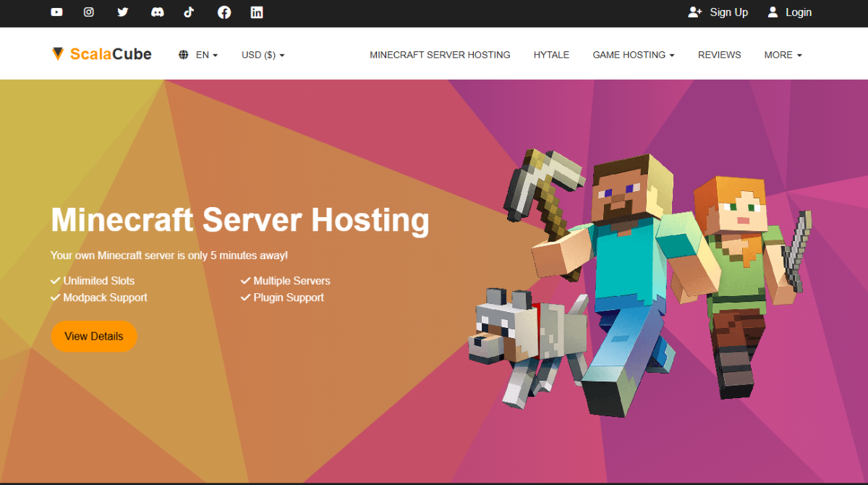The height and width of the screenshot is (485, 868).
Task: Open the YouTube social icon
Action: coord(56,12)
